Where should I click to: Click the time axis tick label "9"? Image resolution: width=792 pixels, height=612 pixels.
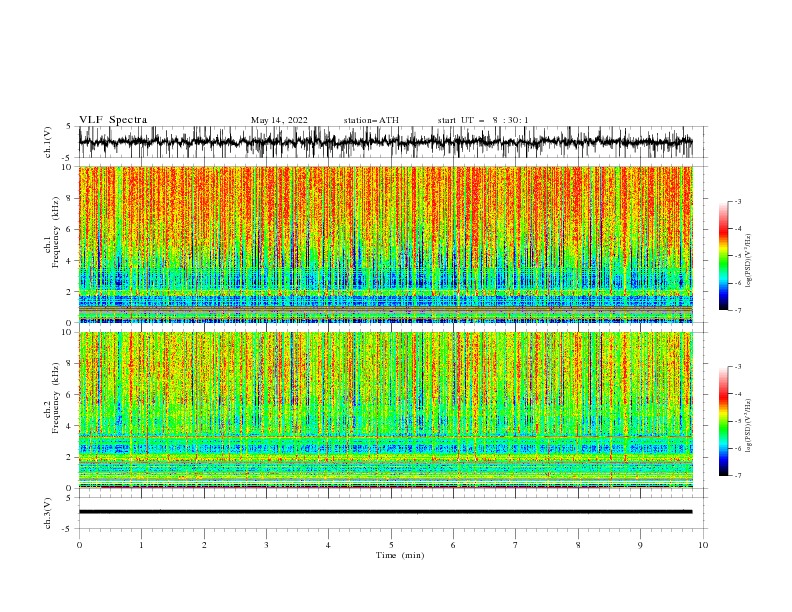click(x=640, y=545)
